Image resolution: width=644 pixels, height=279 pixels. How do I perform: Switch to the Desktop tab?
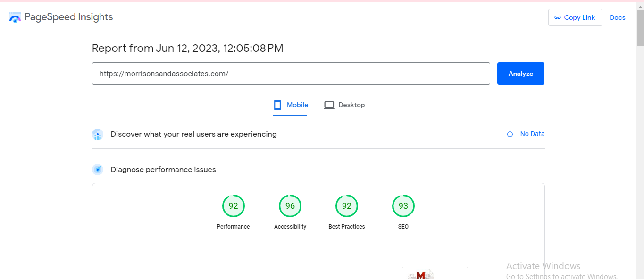coord(351,105)
